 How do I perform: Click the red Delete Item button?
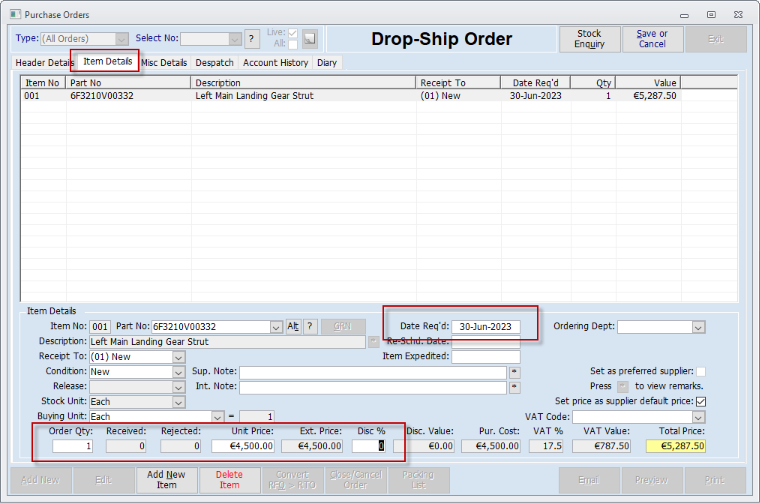coord(229,480)
